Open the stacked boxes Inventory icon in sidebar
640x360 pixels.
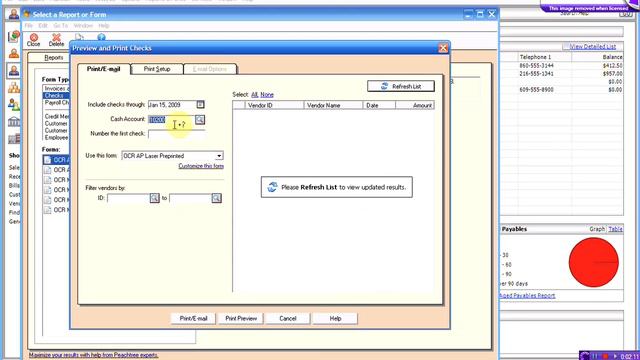14,87
